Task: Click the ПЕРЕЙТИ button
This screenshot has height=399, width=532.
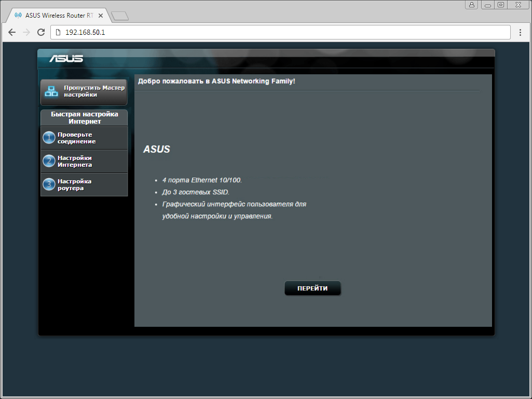Action: pyautogui.click(x=312, y=288)
